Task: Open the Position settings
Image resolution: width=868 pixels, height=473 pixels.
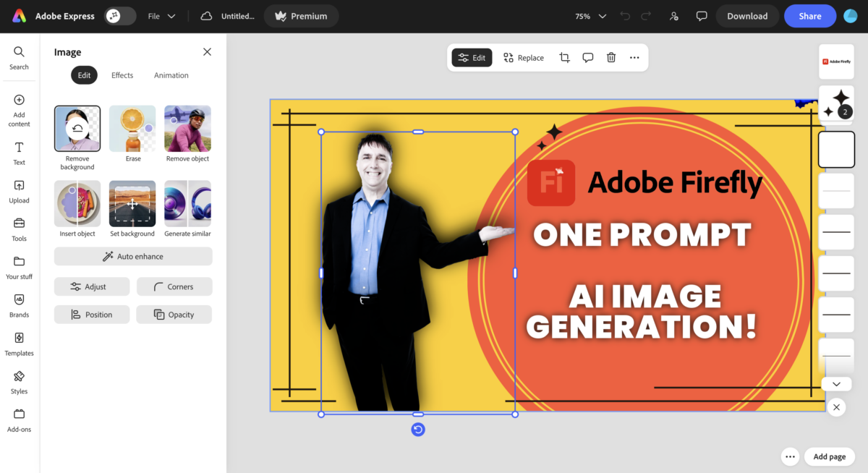Action: tap(92, 315)
